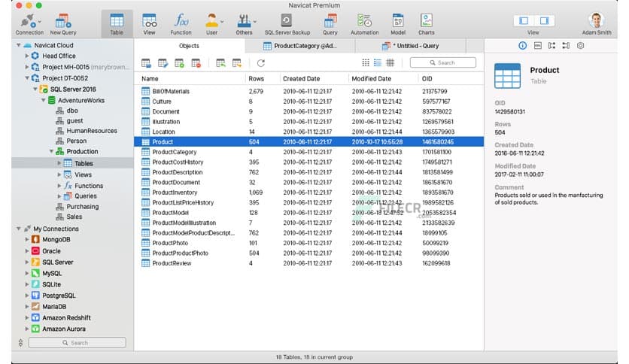Click the import wizard icon

[x=220, y=63]
